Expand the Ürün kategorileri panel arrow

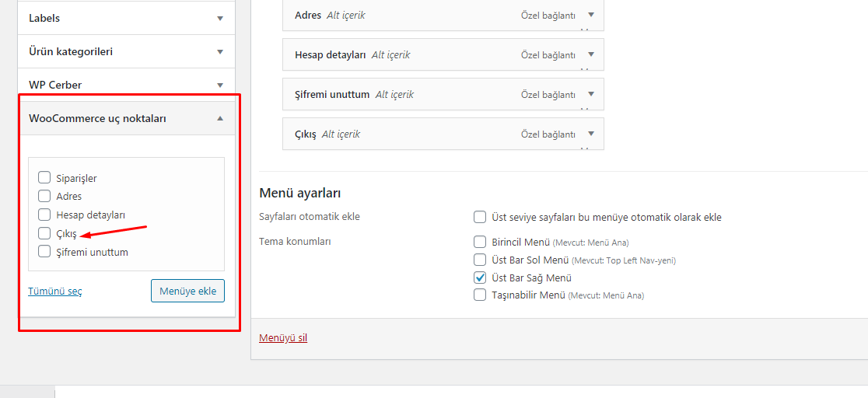(x=220, y=52)
